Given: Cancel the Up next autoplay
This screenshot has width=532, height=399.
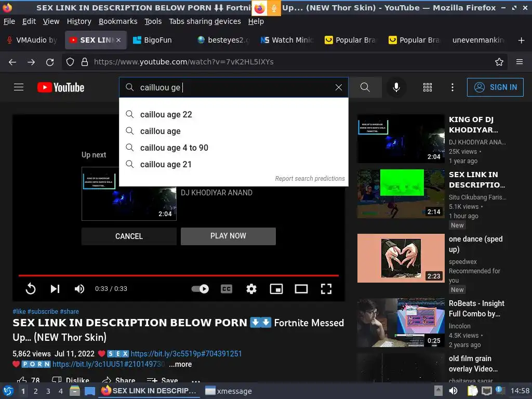Looking at the screenshot, I should point(129,236).
